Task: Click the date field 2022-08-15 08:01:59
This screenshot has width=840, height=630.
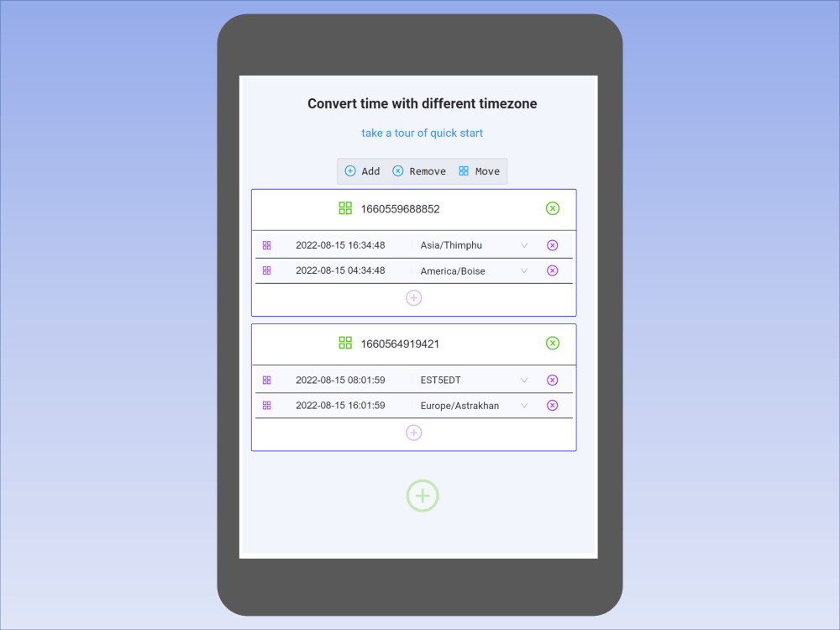Action: 340,380
